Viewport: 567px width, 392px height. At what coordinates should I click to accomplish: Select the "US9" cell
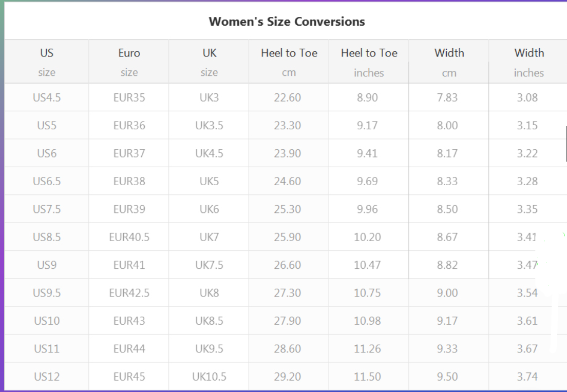coord(47,265)
